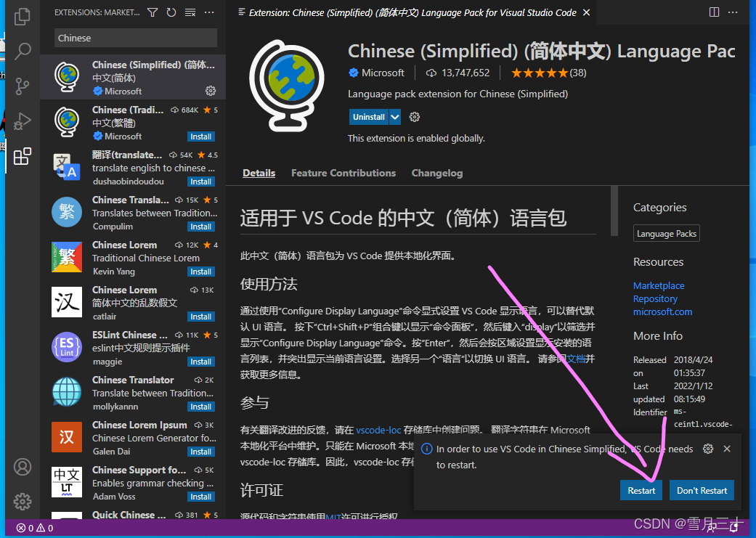This screenshot has width=756, height=538.
Task: Clear extensions search results icon
Action: point(190,12)
